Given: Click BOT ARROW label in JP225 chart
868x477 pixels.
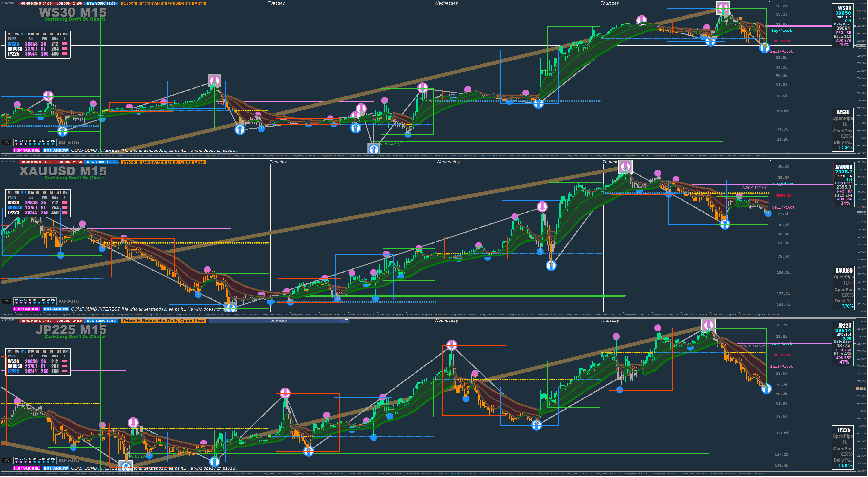Looking at the screenshot, I should [x=56, y=468].
